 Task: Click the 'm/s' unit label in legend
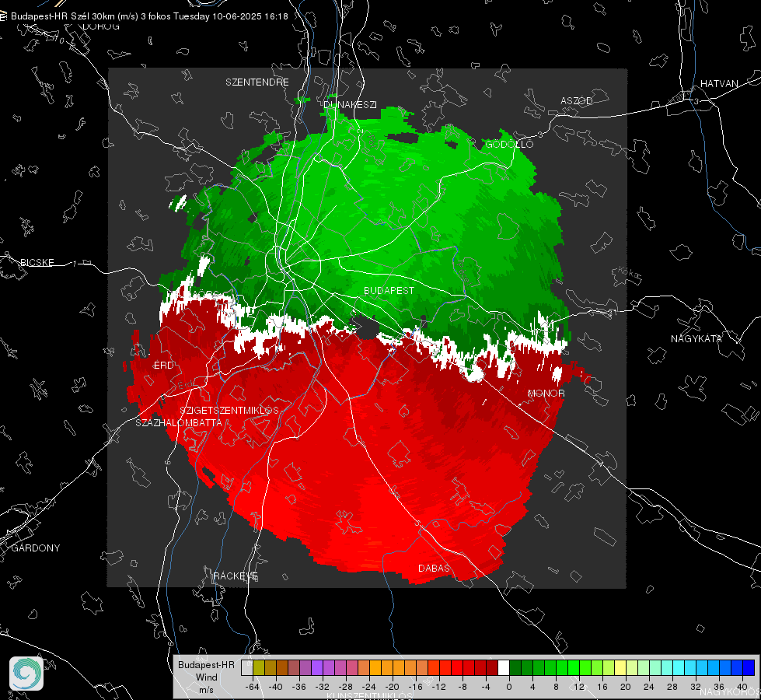[206, 690]
